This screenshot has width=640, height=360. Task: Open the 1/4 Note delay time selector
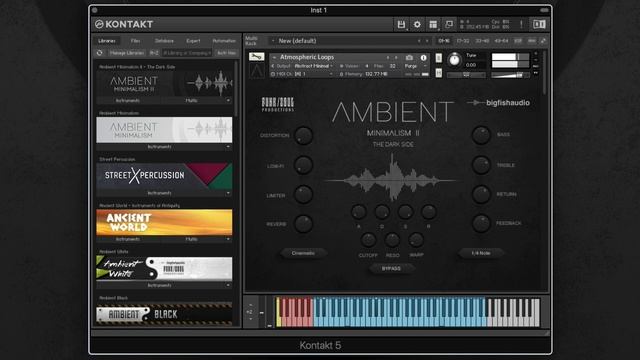481,253
